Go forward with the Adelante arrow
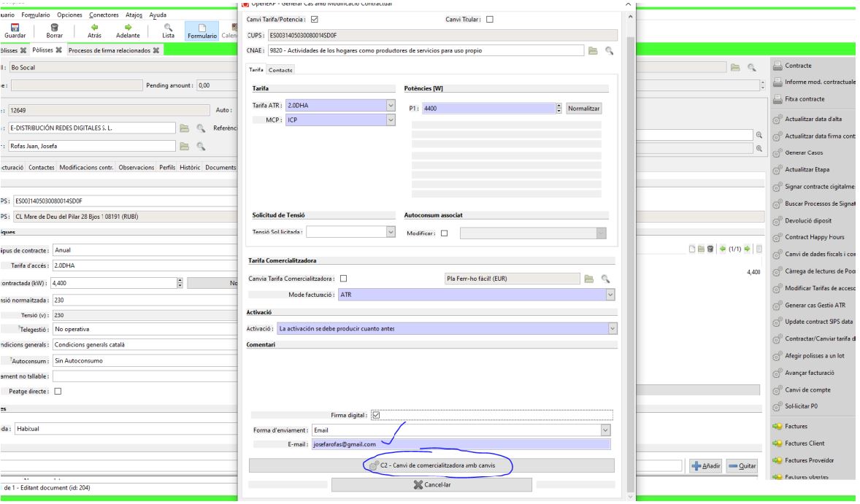Image resolution: width=860 pixels, height=504 pixels. point(128,28)
